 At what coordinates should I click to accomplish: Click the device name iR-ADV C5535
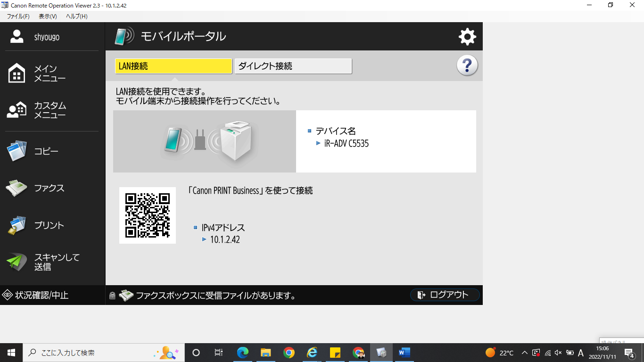[347, 144]
